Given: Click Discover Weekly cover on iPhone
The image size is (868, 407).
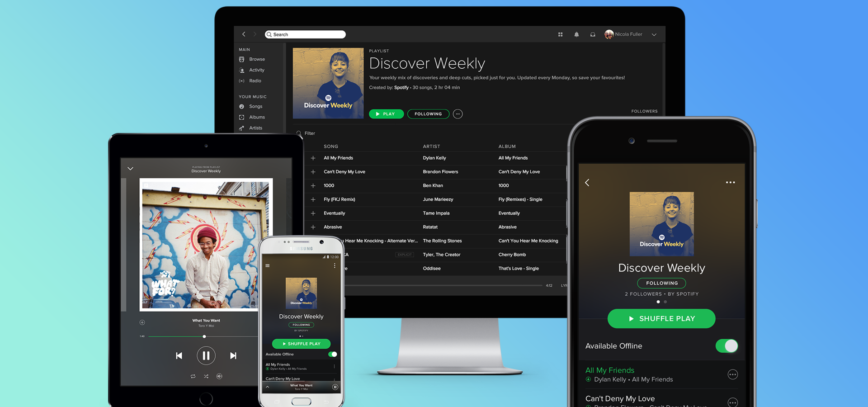Looking at the screenshot, I should coord(662,224).
